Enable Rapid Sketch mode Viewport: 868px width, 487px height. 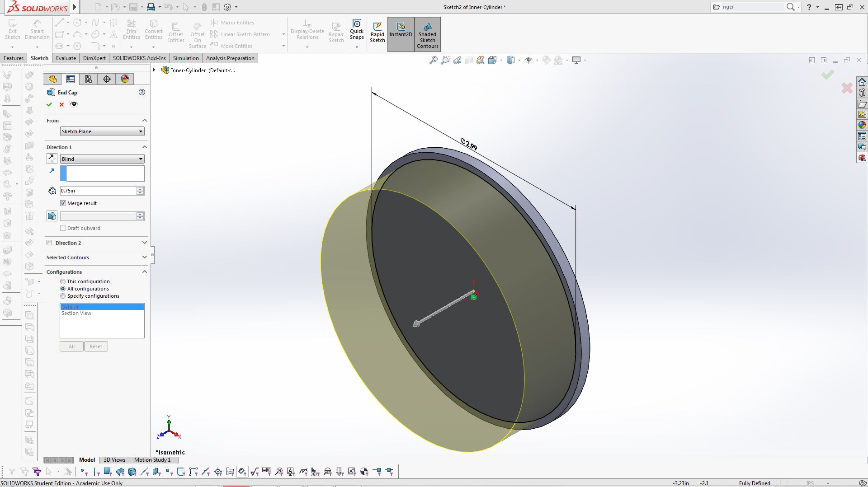[377, 33]
